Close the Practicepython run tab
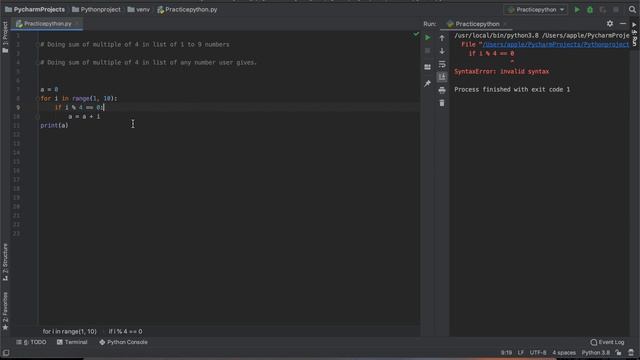The image size is (640, 360). pos(505,24)
